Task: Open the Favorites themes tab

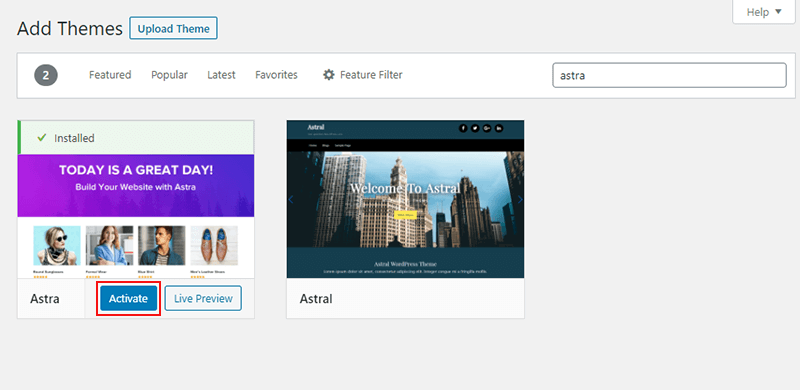Action: [277, 75]
